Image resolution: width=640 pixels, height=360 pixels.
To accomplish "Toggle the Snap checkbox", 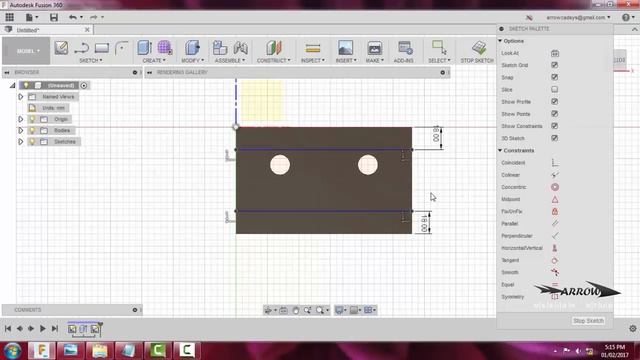I will (554, 77).
